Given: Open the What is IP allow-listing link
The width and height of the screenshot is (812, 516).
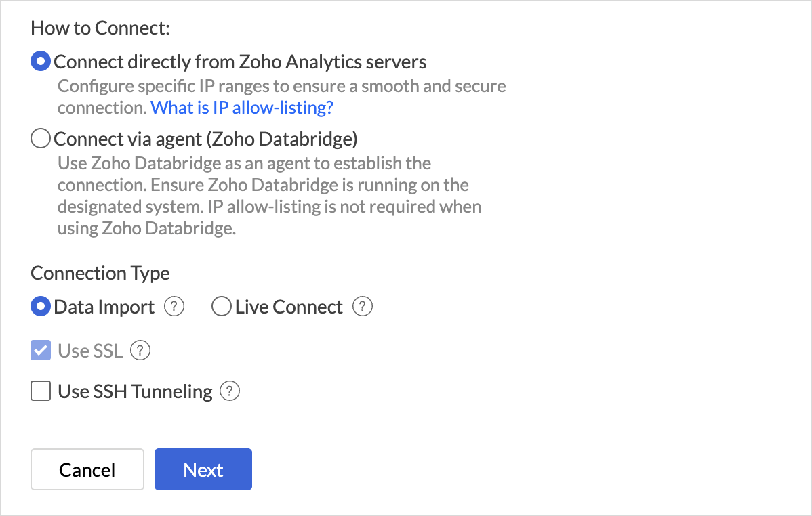Looking at the screenshot, I should tap(241, 108).
